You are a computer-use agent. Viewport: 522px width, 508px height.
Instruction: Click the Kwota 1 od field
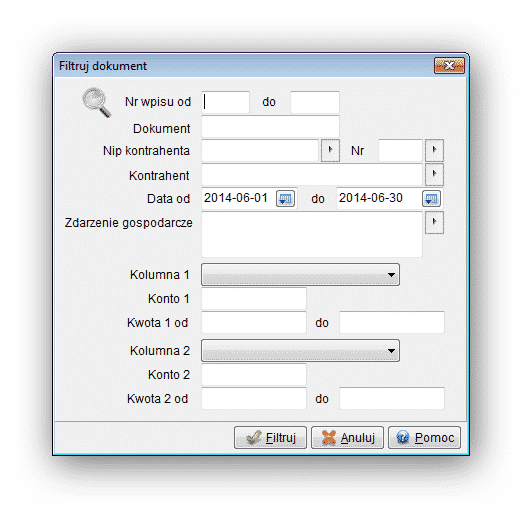(x=254, y=323)
